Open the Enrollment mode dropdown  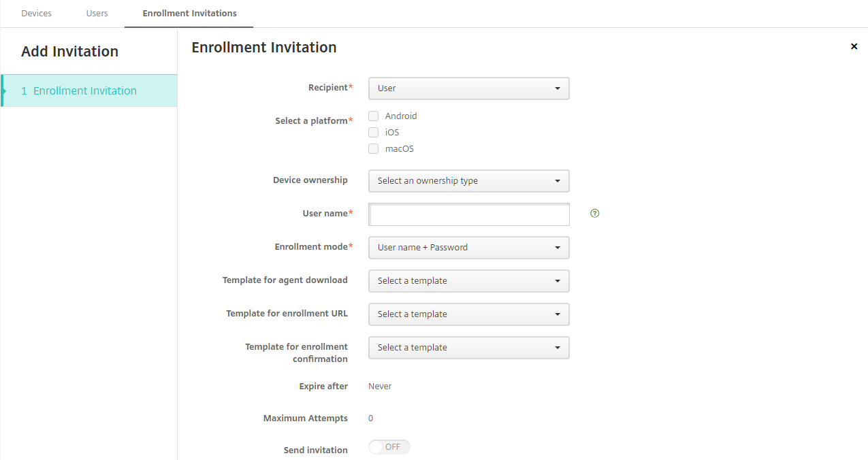click(468, 248)
